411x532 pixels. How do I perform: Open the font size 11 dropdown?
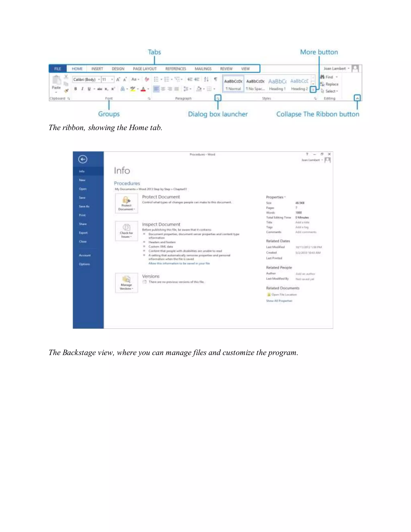[x=112, y=79]
